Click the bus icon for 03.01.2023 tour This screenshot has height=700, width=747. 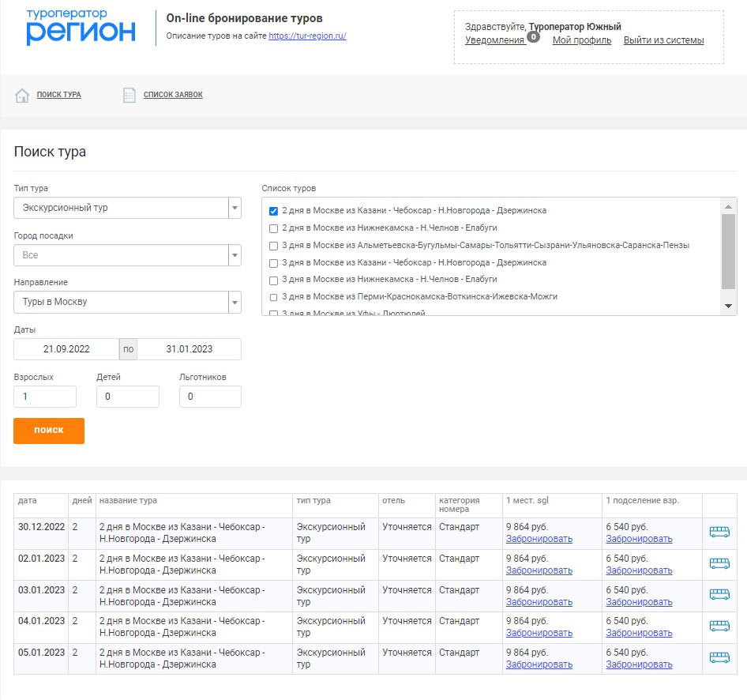pyautogui.click(x=719, y=595)
